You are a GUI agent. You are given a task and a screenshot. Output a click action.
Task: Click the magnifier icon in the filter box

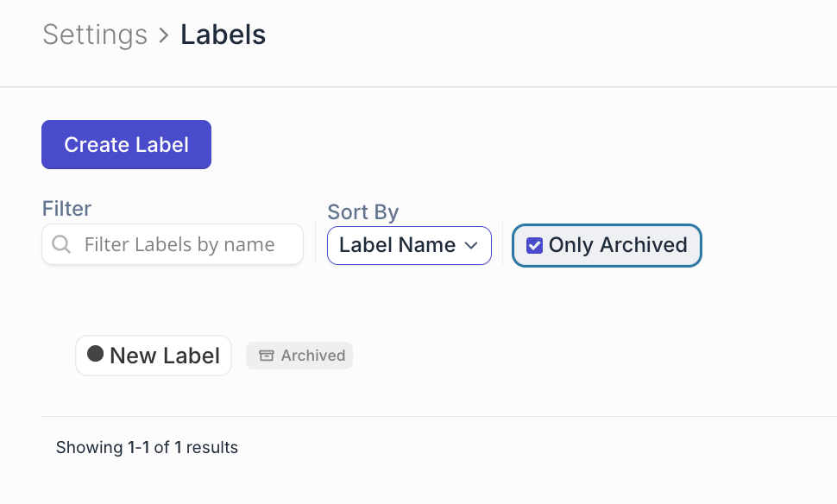[x=61, y=245]
